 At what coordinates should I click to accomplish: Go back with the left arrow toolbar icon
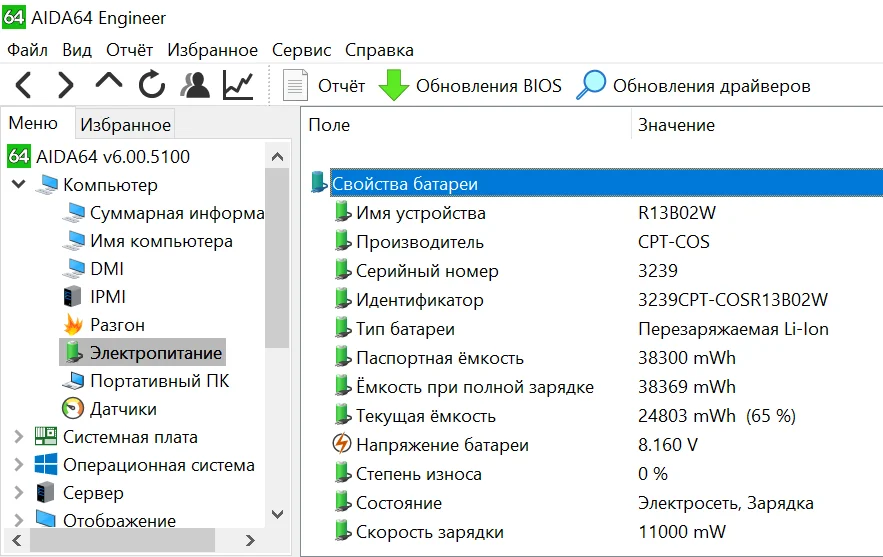tap(23, 86)
